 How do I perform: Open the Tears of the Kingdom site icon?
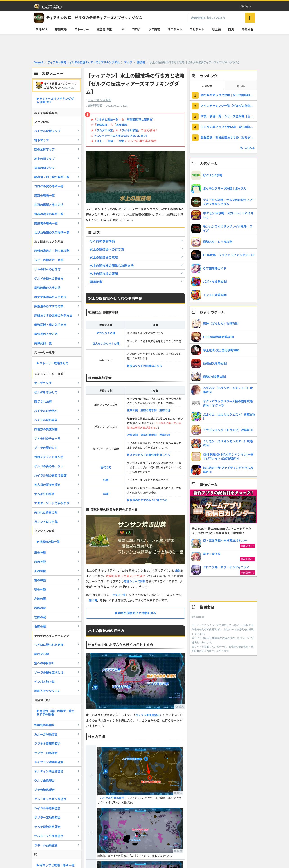point(39,18)
